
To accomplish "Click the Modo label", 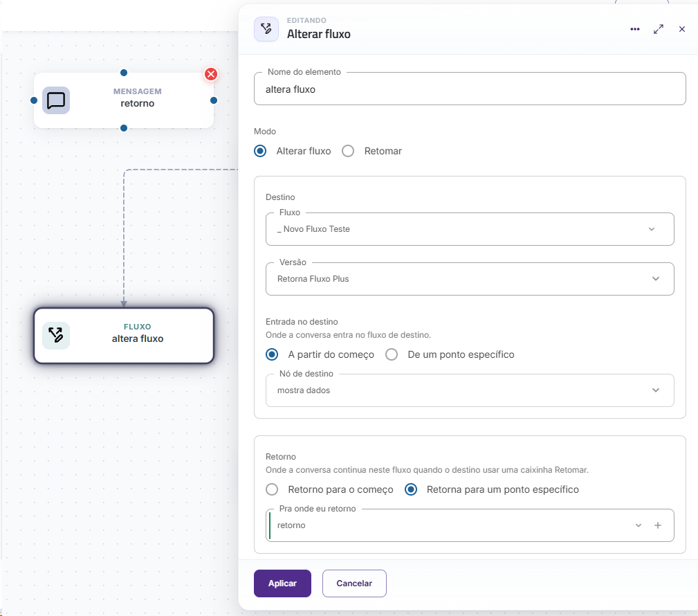I will 265,132.
